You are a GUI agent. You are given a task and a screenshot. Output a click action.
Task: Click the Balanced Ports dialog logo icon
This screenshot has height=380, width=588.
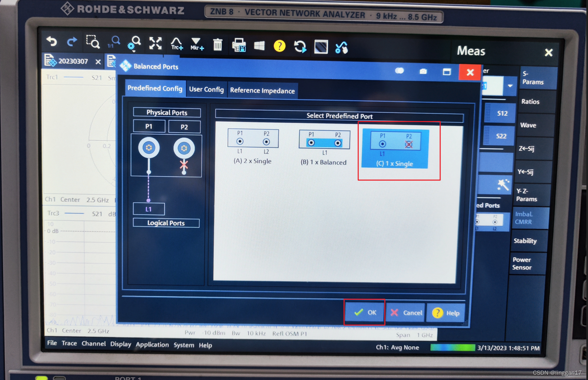(126, 66)
